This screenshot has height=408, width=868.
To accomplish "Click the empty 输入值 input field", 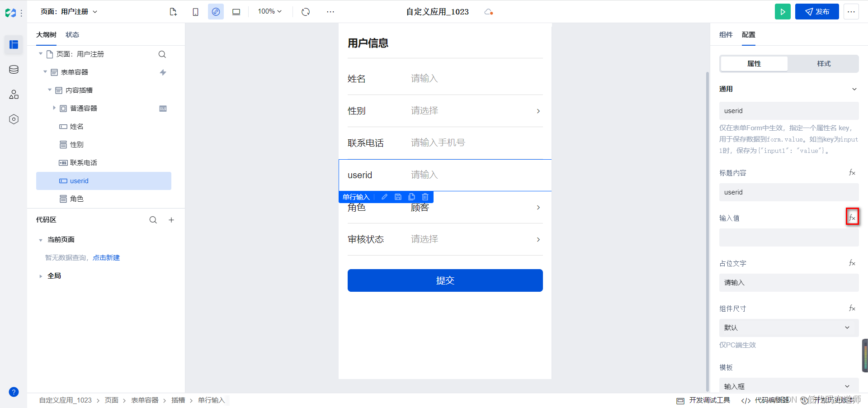I will 789,237.
